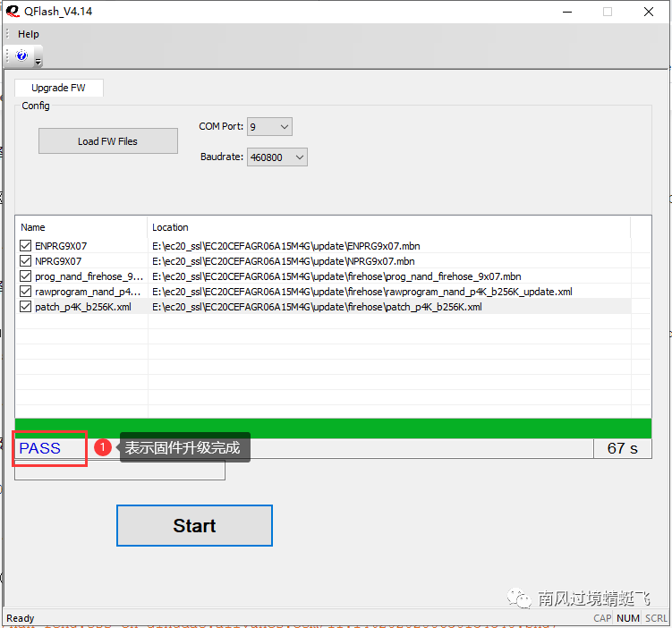The height and width of the screenshot is (628, 672).
Task: Uncheck the patch_p4K_b256K.xml checkbox
Action: tap(25, 307)
